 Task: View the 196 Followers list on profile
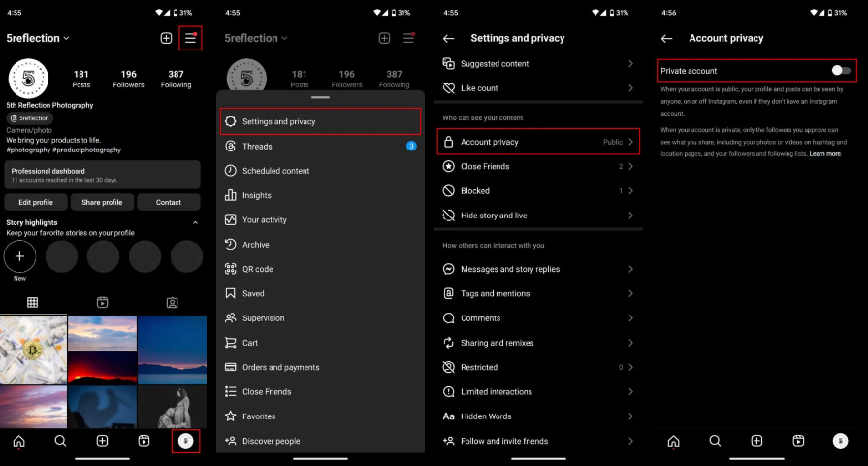tap(128, 79)
